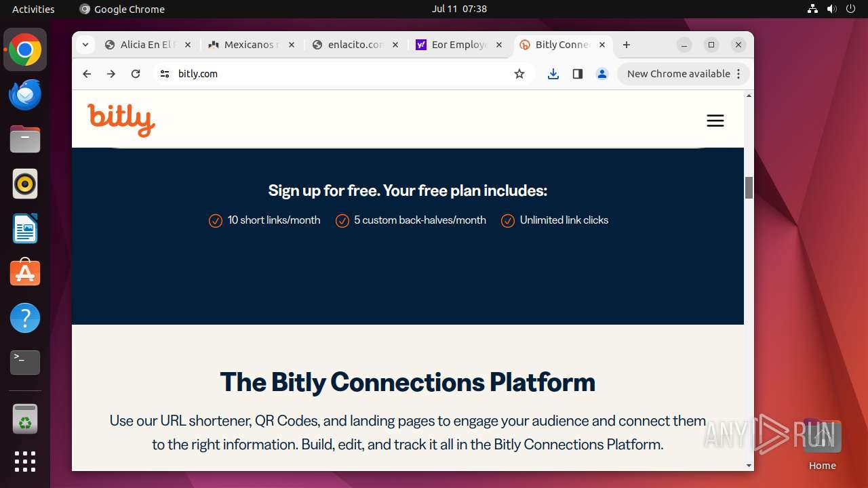Screen dimensions: 868x488
Task: Open the Google Chrome app menu
Action: pos(123,9)
